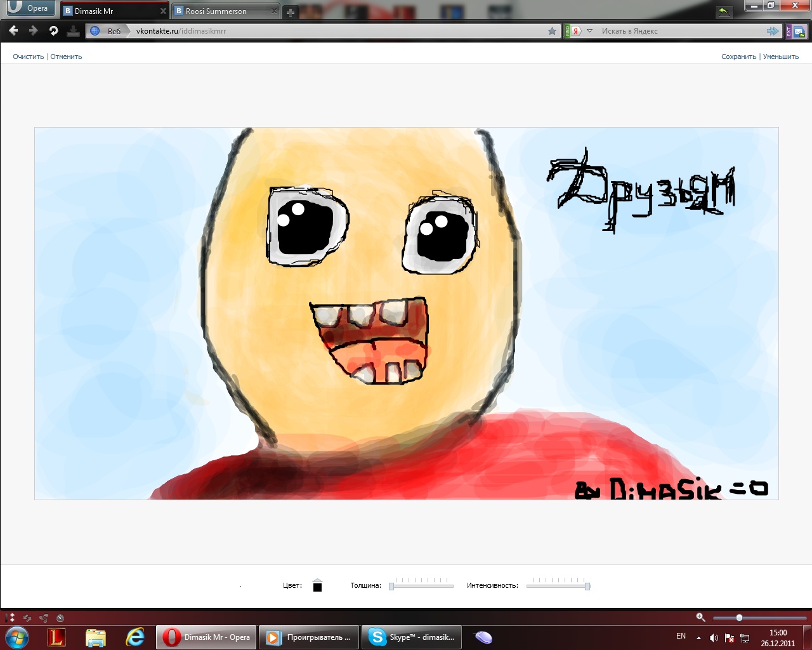The width and height of the screenshot is (812, 650).
Task: Show hidden system tray icons
Action: pyautogui.click(x=698, y=638)
